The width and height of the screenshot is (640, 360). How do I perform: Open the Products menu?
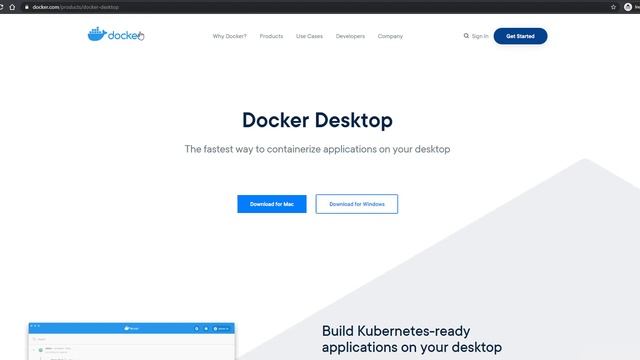coord(271,36)
